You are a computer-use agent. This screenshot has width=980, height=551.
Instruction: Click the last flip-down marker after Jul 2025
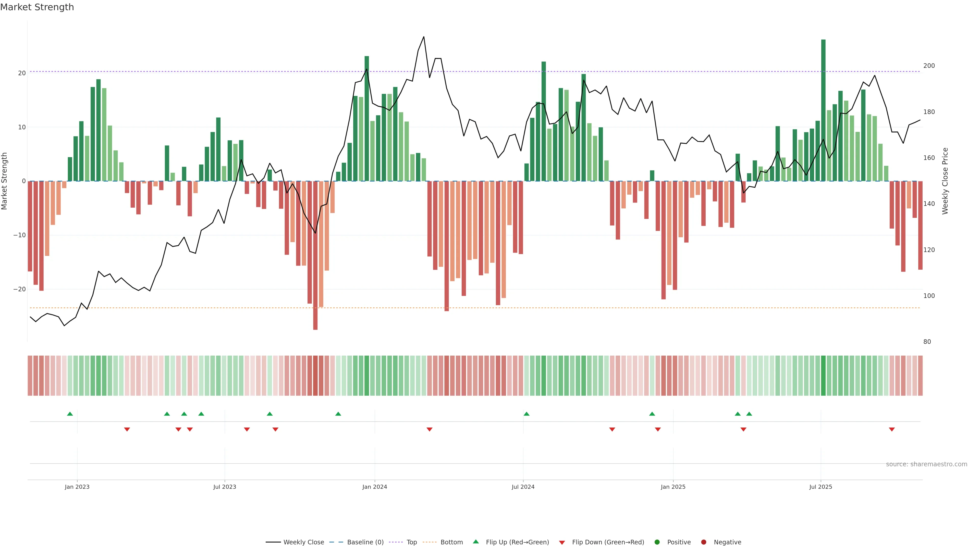click(x=892, y=429)
